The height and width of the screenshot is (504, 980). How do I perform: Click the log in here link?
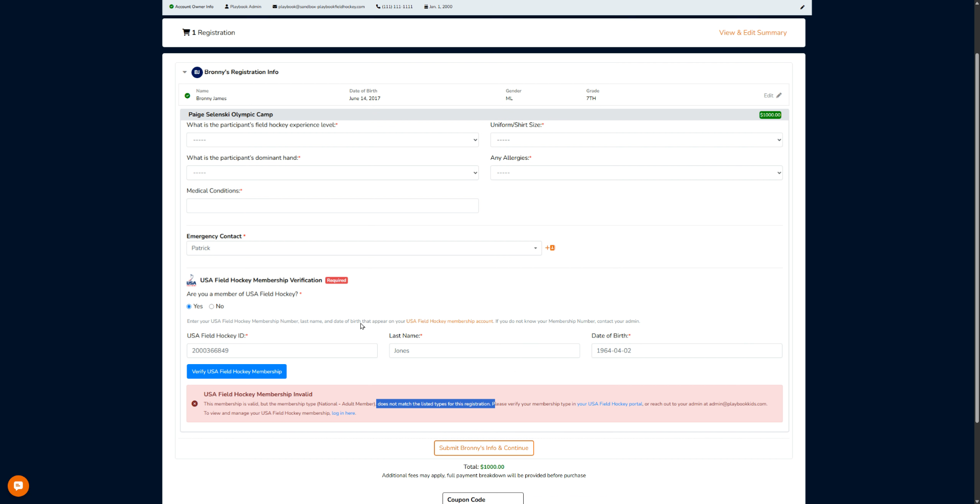[x=344, y=413]
